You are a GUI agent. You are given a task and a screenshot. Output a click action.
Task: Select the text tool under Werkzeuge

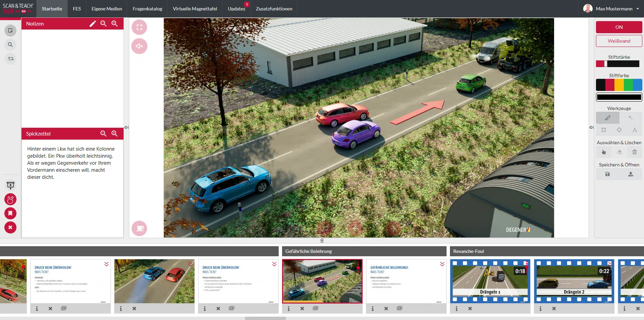(x=634, y=130)
